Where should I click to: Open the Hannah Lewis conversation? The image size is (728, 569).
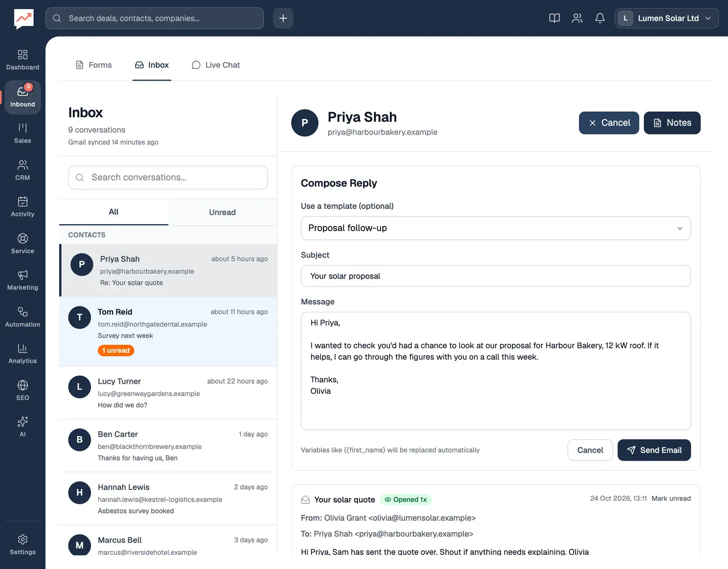coord(168,498)
